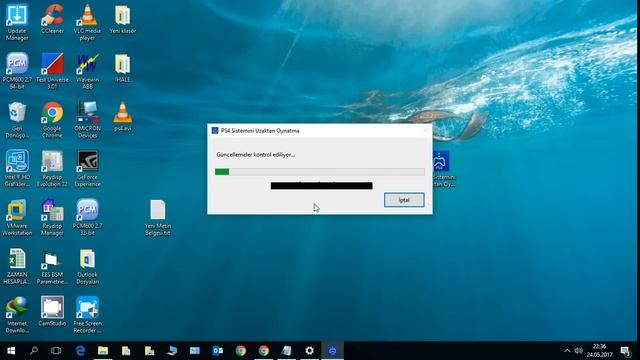The width and height of the screenshot is (640, 360).
Task: Open Task View from the taskbar
Action: click(56, 351)
